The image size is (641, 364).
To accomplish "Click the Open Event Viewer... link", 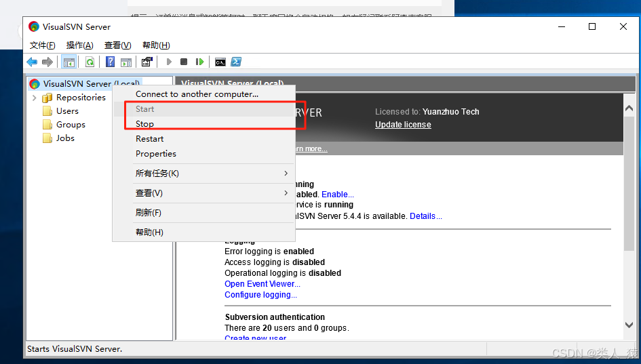I will [x=263, y=284].
